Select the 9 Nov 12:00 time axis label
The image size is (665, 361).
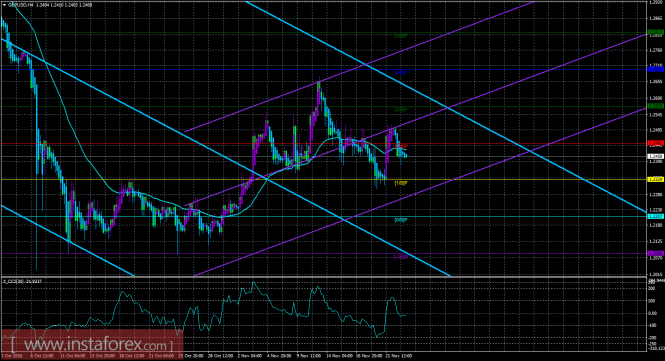tap(308, 356)
